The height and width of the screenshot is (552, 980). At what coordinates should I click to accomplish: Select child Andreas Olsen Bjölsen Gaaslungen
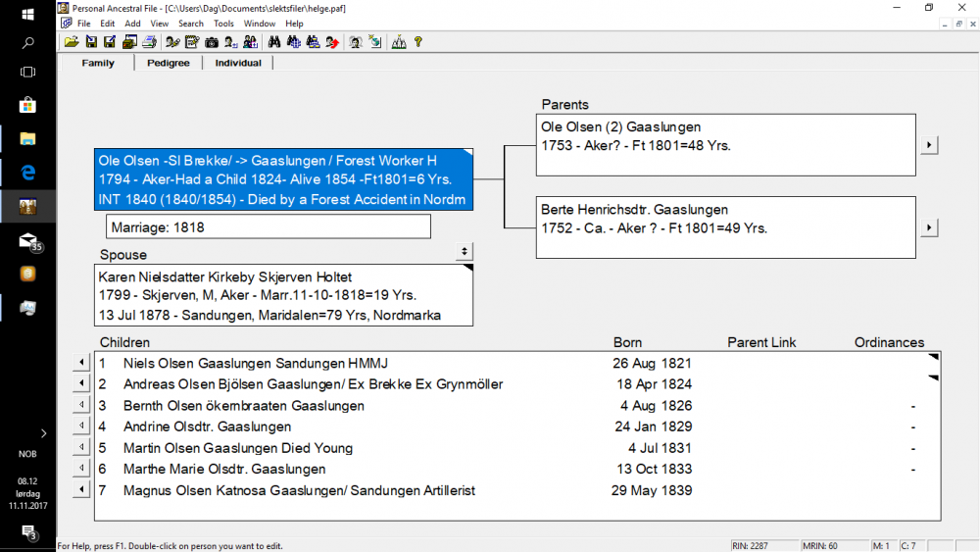pos(313,383)
